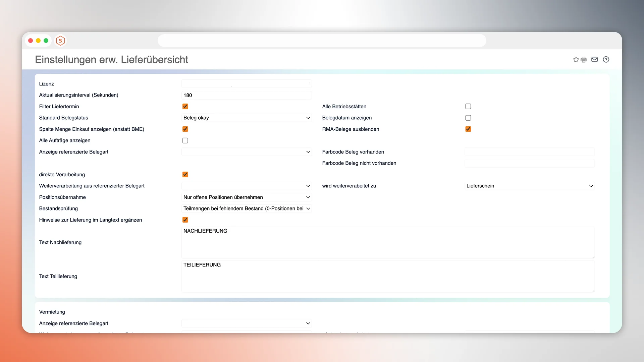Toggle the Filter Liefertermin checkbox
Viewport: 644px width, 362px height.
(x=185, y=106)
